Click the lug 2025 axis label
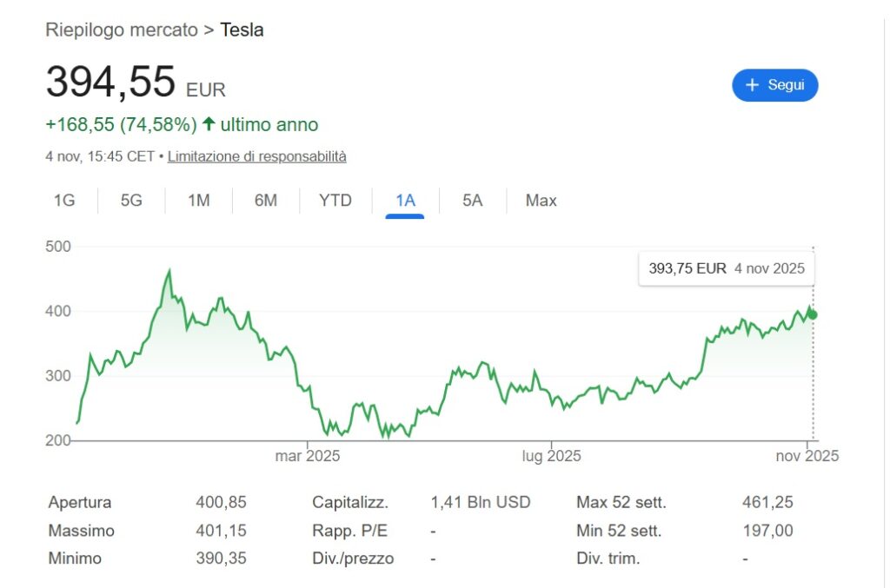Viewport: 890px width, 588px height. click(551, 455)
